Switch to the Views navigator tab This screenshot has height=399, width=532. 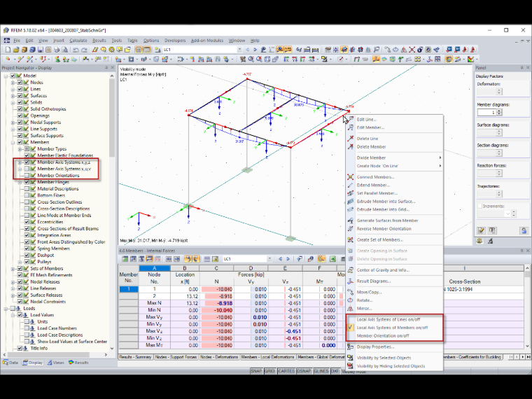point(55,363)
